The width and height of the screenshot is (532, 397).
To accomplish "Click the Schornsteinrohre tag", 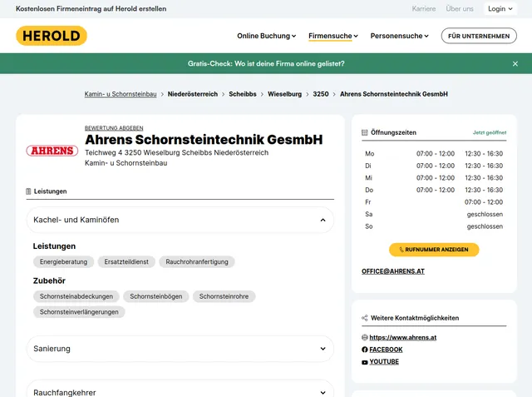I will 224,296.
